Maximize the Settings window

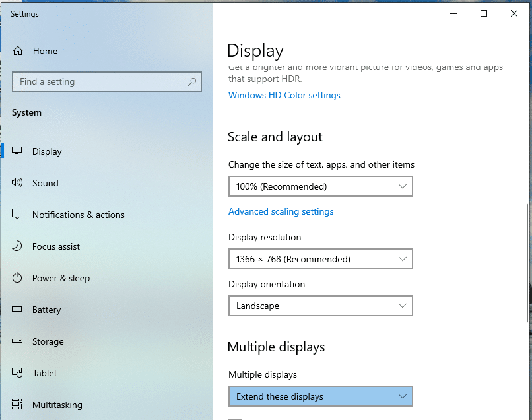point(484,13)
